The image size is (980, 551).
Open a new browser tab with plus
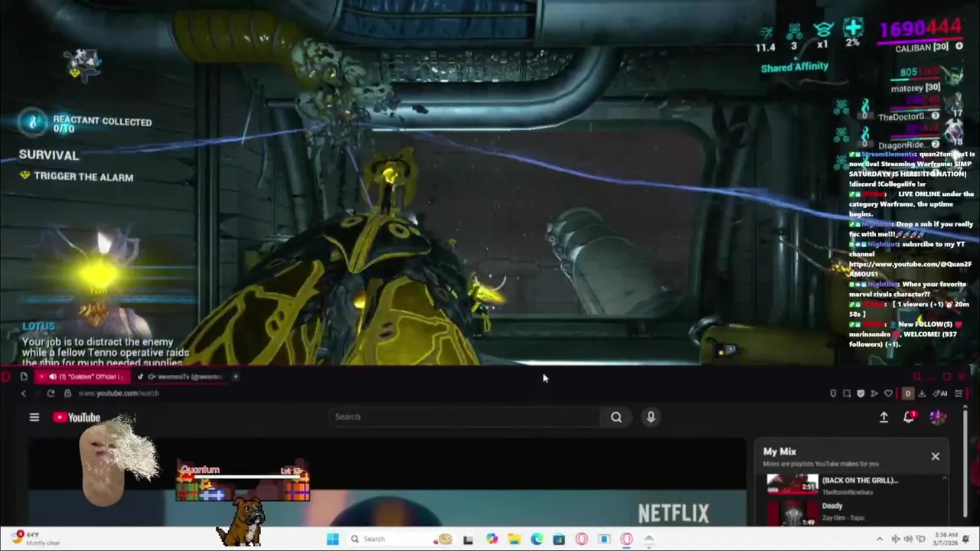tap(236, 377)
